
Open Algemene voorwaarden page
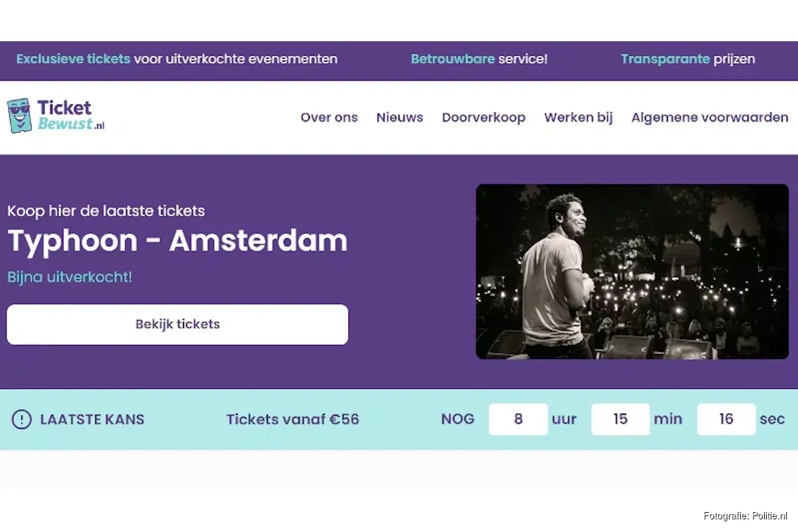coord(710,118)
